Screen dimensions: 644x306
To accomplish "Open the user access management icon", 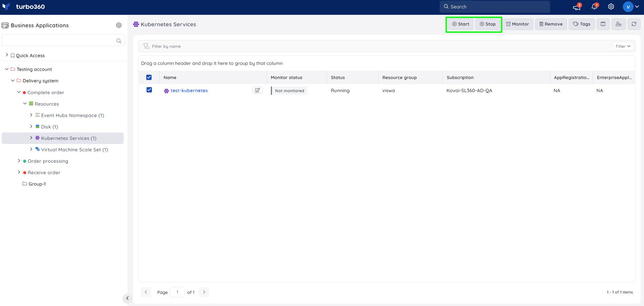I will 618,24.
